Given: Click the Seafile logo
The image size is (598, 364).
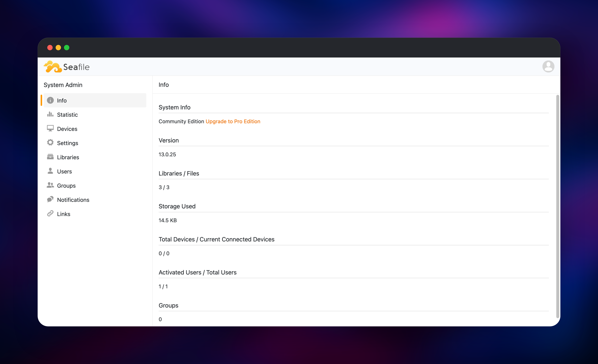Looking at the screenshot, I should pyautogui.click(x=66, y=67).
